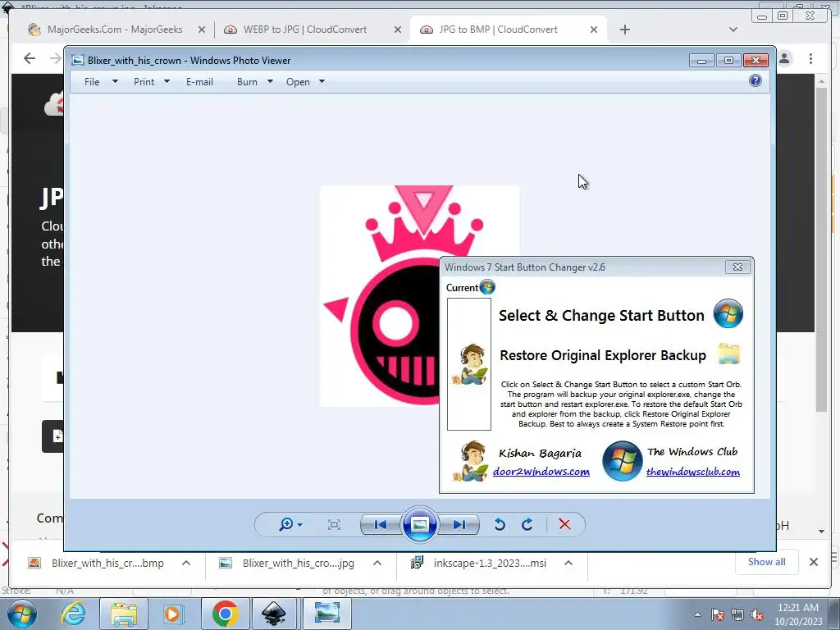Click the actual size fit button
Screen dimensions: 840x630
334,524
